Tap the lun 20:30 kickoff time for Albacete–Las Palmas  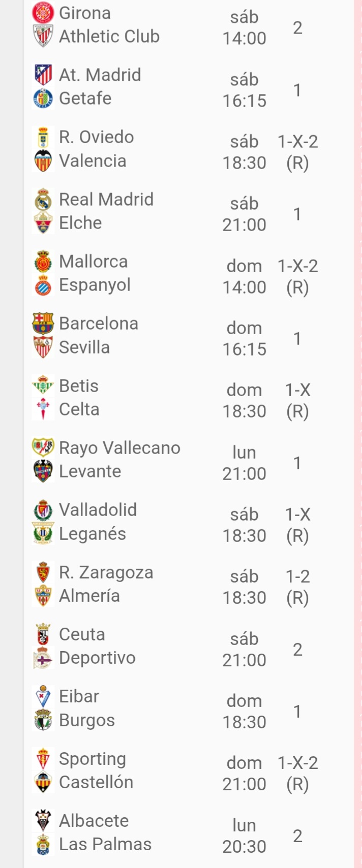point(245,835)
